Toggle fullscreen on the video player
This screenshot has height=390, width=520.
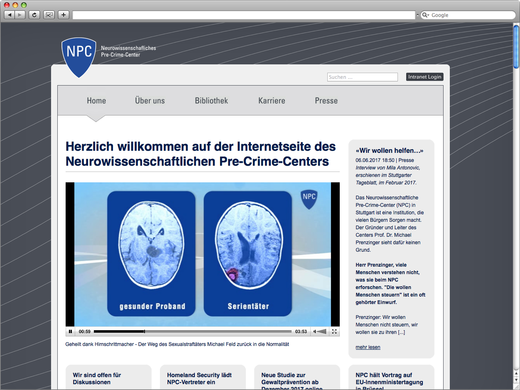pyautogui.click(x=334, y=331)
